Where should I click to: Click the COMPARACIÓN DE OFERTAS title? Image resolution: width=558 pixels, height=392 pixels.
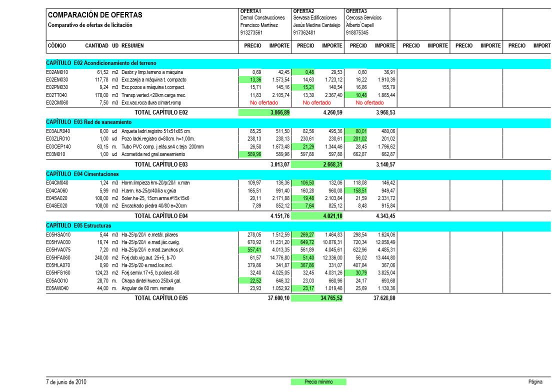pos(95,15)
